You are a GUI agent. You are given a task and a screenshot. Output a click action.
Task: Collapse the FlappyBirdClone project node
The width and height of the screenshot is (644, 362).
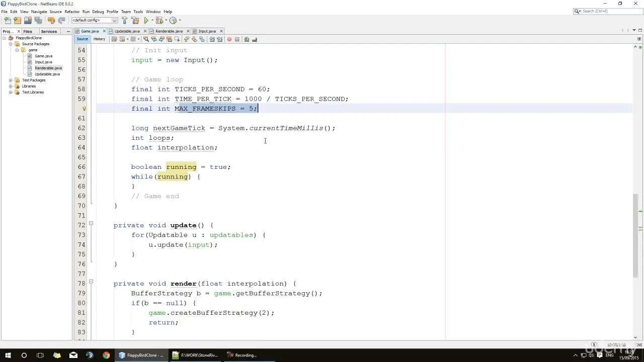(x=5, y=38)
